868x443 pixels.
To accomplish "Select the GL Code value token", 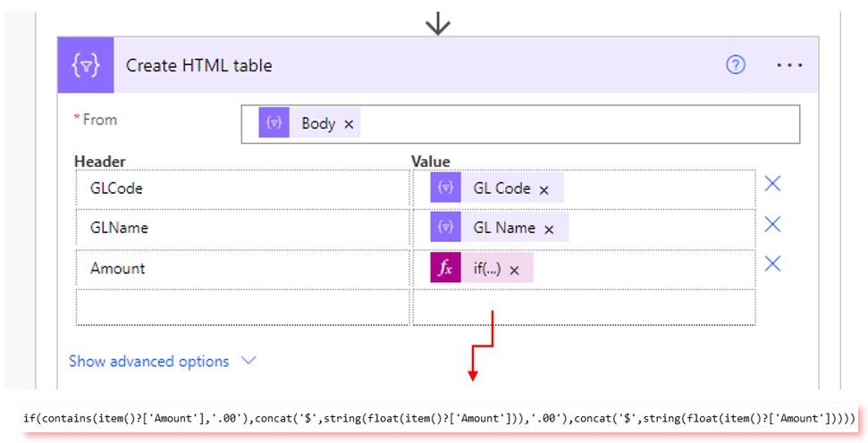I will (497, 188).
